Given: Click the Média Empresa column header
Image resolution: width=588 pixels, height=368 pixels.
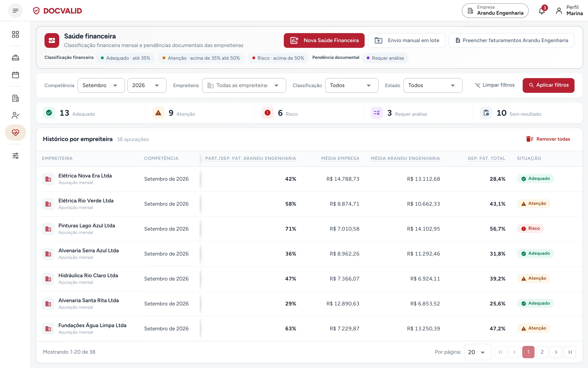Looking at the screenshot, I should (340, 158).
